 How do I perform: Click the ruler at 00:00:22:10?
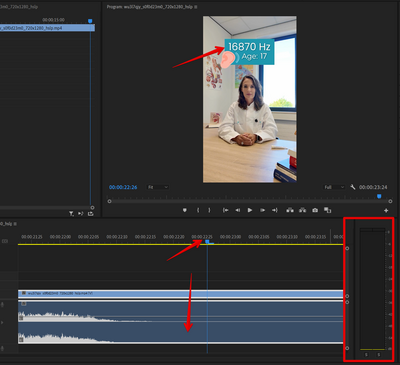click(x=117, y=237)
